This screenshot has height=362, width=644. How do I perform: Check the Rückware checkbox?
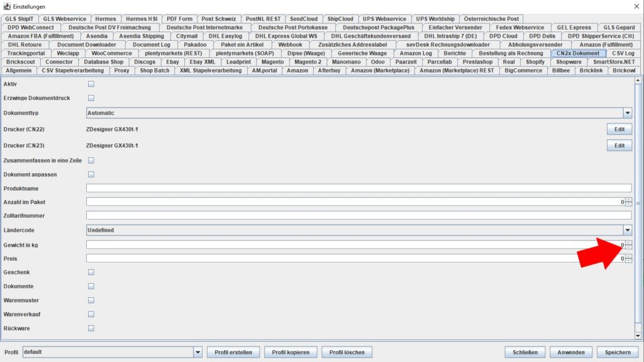[91, 328]
